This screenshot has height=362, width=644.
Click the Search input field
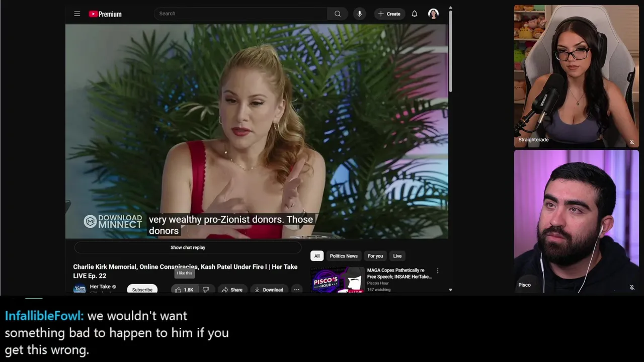240,14
